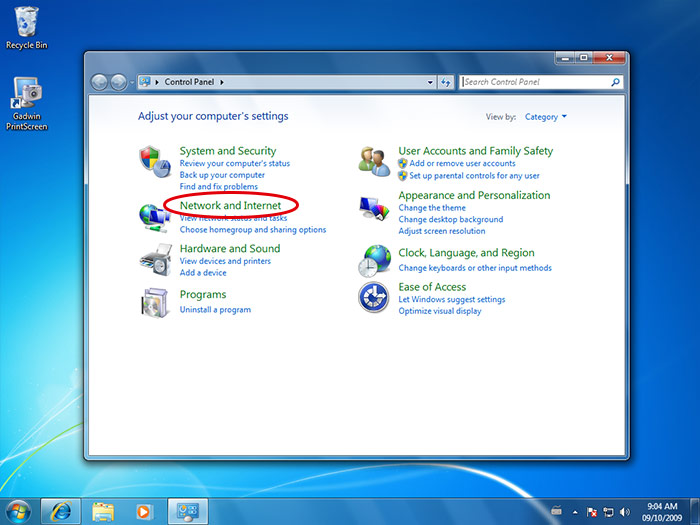Click Change desktop background
Image resolution: width=700 pixels, height=525 pixels.
tap(450, 220)
